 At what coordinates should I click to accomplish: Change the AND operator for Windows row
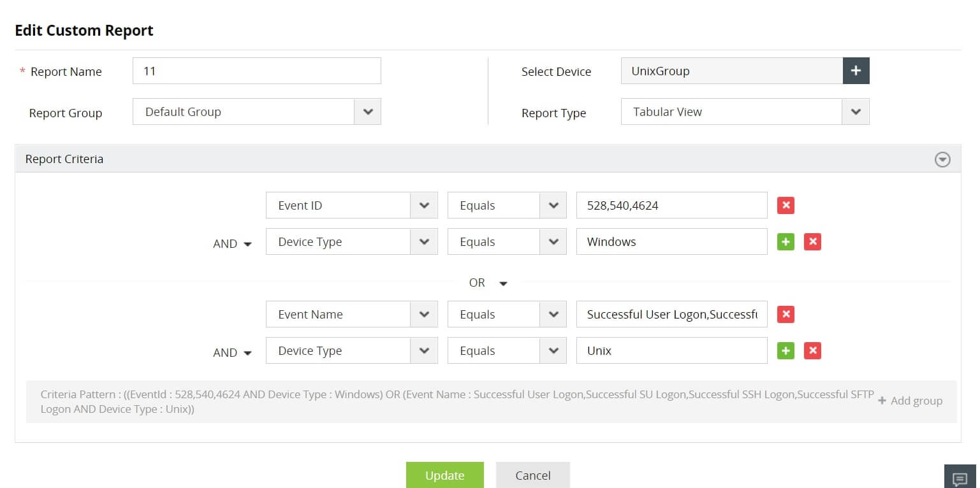click(232, 244)
